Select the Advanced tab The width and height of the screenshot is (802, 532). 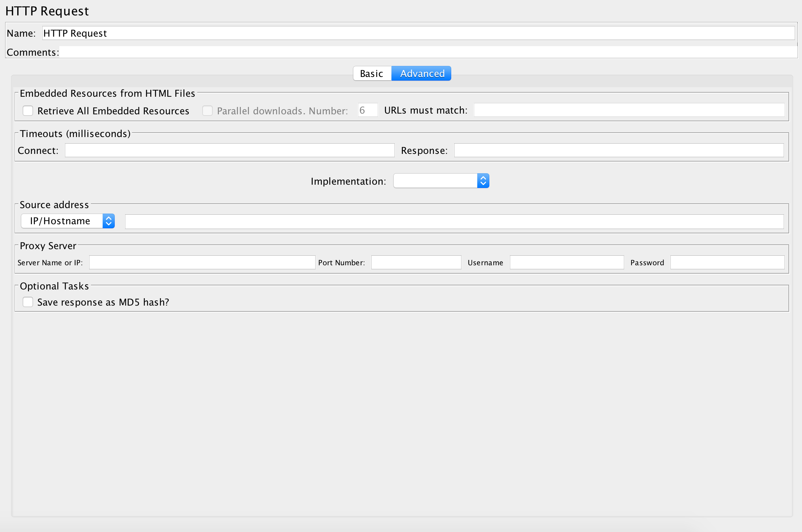(422, 74)
